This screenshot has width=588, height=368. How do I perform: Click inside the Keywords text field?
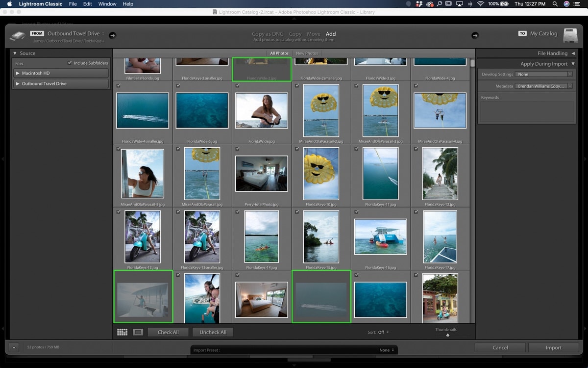526,112
